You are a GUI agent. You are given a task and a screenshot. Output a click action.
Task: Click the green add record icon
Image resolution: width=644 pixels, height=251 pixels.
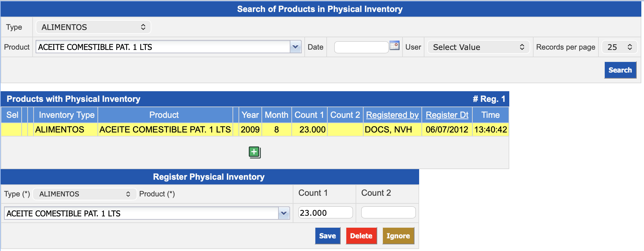click(x=254, y=152)
